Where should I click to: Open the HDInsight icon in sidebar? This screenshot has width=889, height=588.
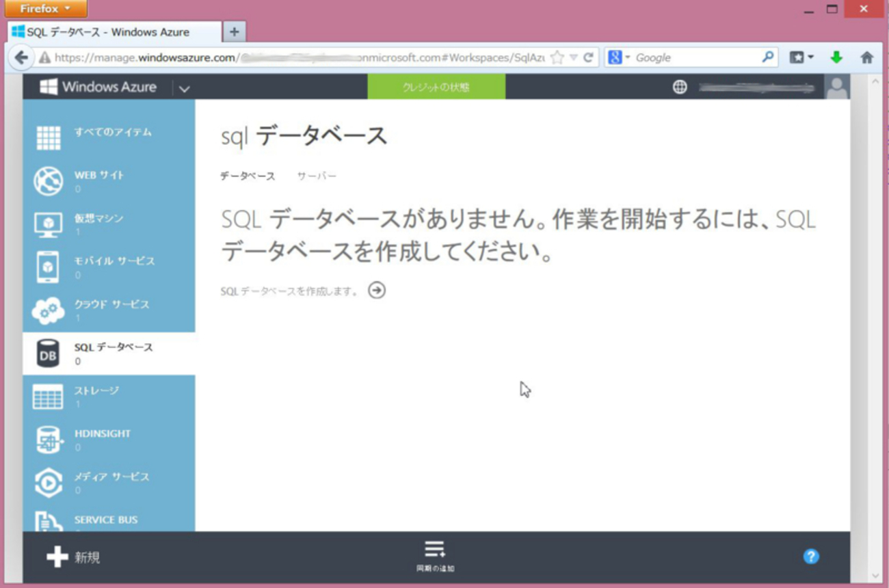pos(48,440)
